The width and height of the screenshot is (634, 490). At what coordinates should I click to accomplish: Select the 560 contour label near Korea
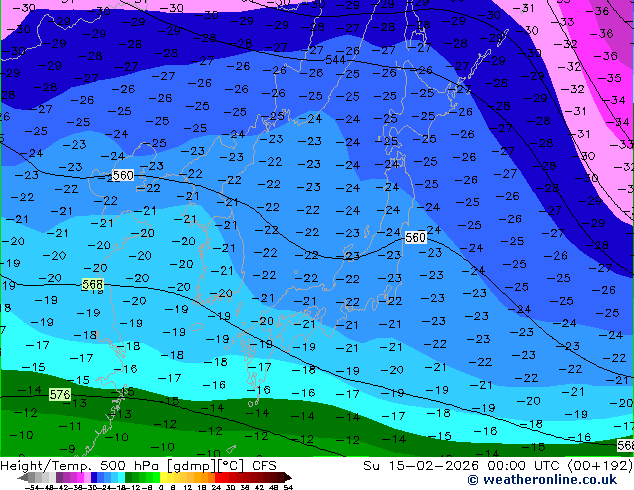(x=123, y=175)
